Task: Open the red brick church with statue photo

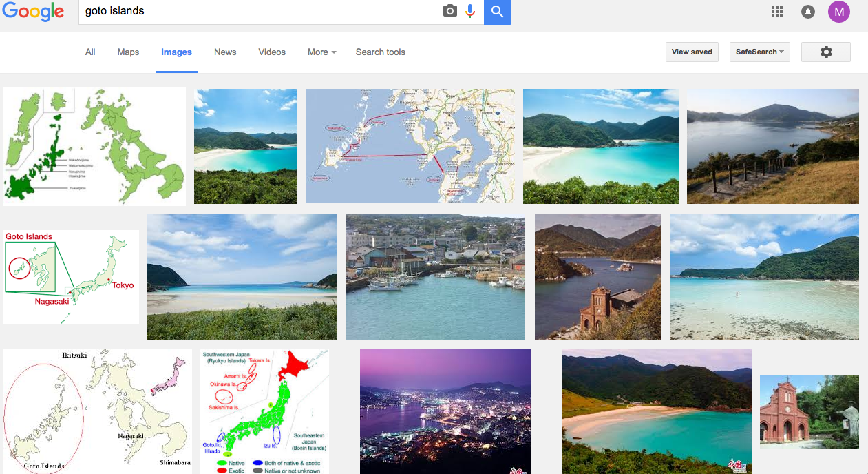Action: pyautogui.click(x=809, y=411)
